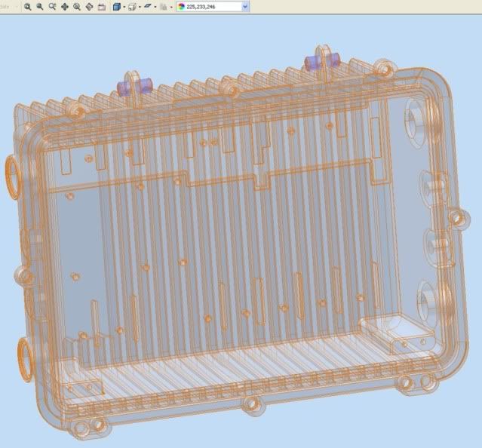Select the left purple mounting lug on the model

tap(134, 82)
